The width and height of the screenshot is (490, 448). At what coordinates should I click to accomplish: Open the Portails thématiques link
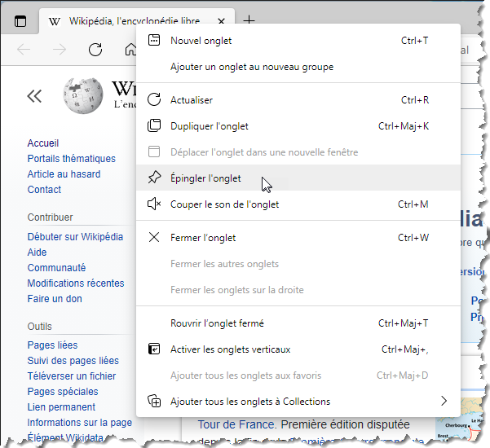coord(72,159)
